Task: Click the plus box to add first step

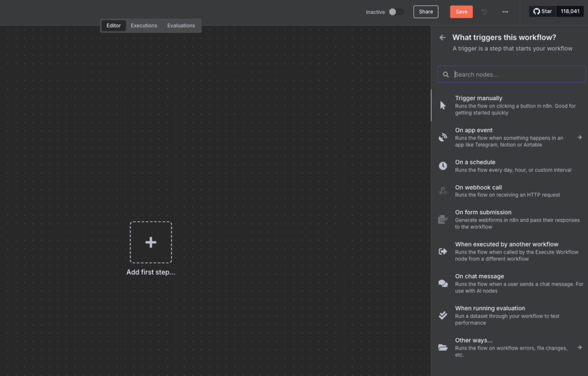Action: pos(150,242)
